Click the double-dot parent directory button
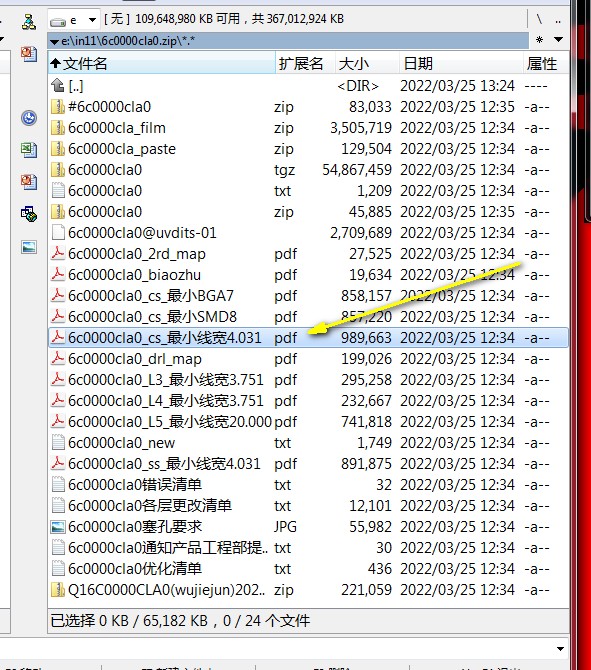 (558, 20)
